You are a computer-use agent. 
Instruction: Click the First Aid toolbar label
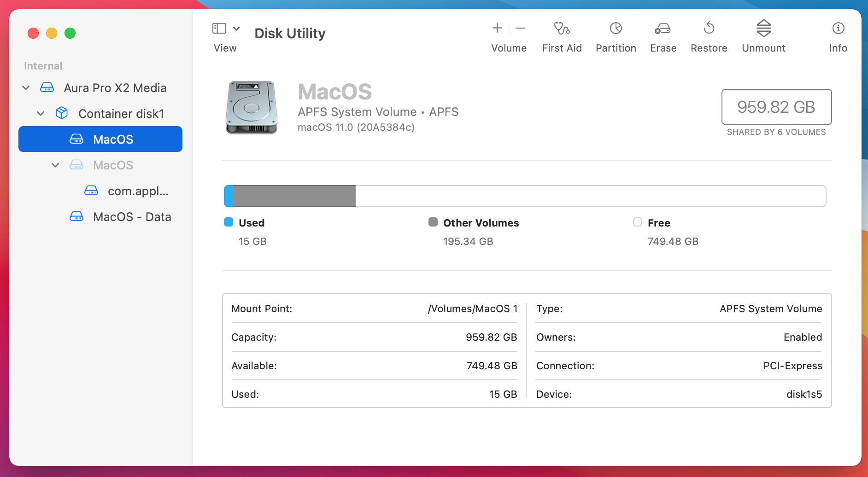tap(562, 48)
